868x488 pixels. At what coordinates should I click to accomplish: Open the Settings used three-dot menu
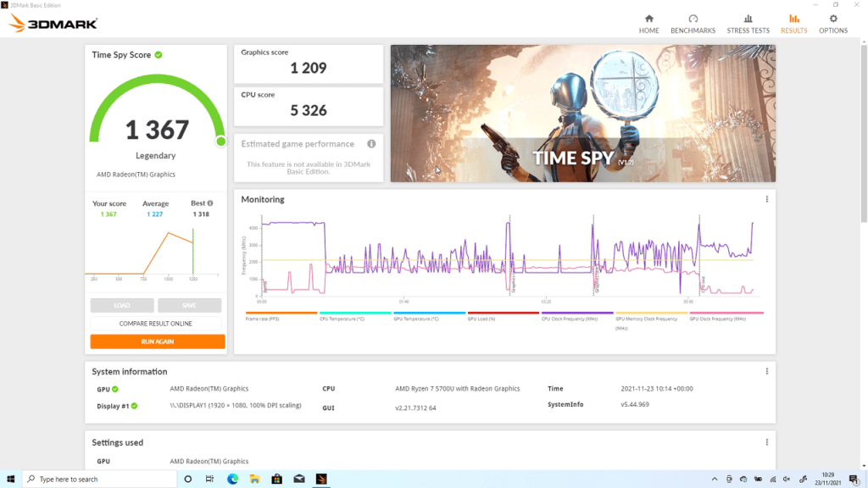766,442
